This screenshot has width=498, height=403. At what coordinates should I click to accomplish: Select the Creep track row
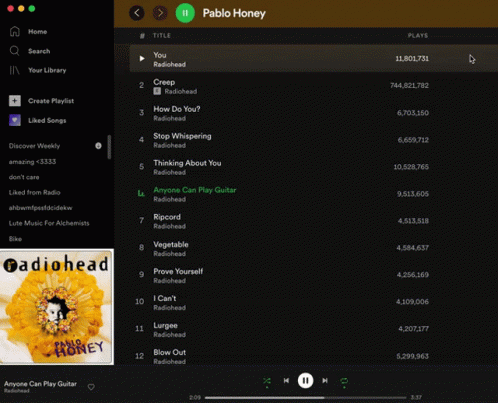pyautogui.click(x=313, y=86)
